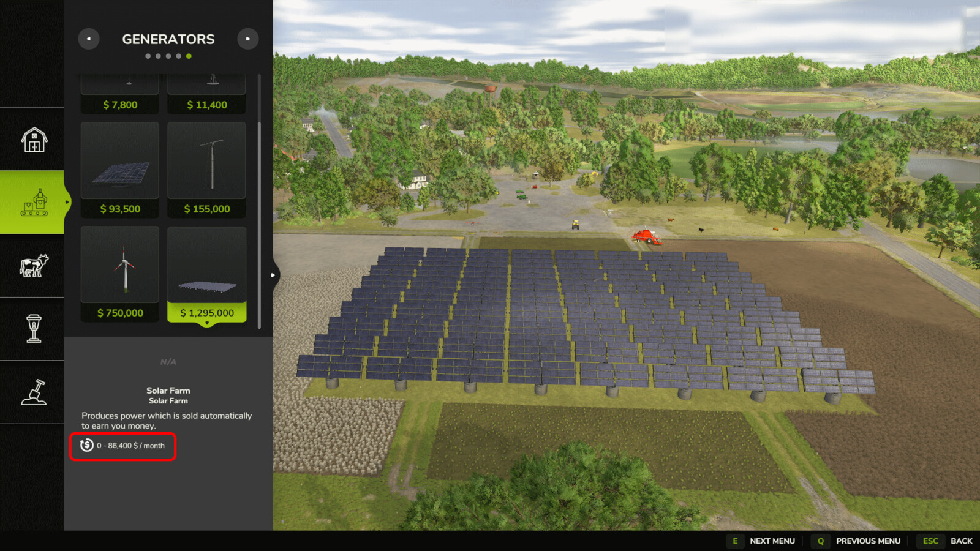
Task: Switch to the first page indicator dot
Action: click(147, 56)
